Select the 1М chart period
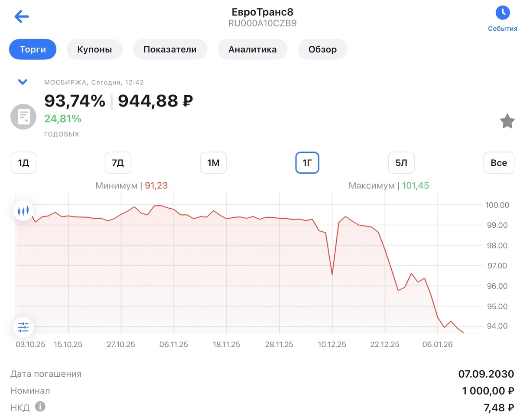Image resolution: width=520 pixels, height=420 pixels. (213, 163)
